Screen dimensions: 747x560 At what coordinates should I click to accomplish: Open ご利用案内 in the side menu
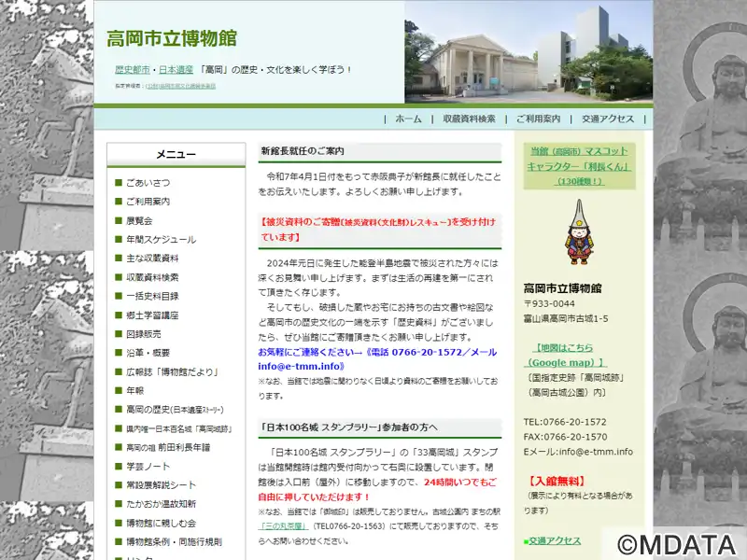pyautogui.click(x=148, y=202)
